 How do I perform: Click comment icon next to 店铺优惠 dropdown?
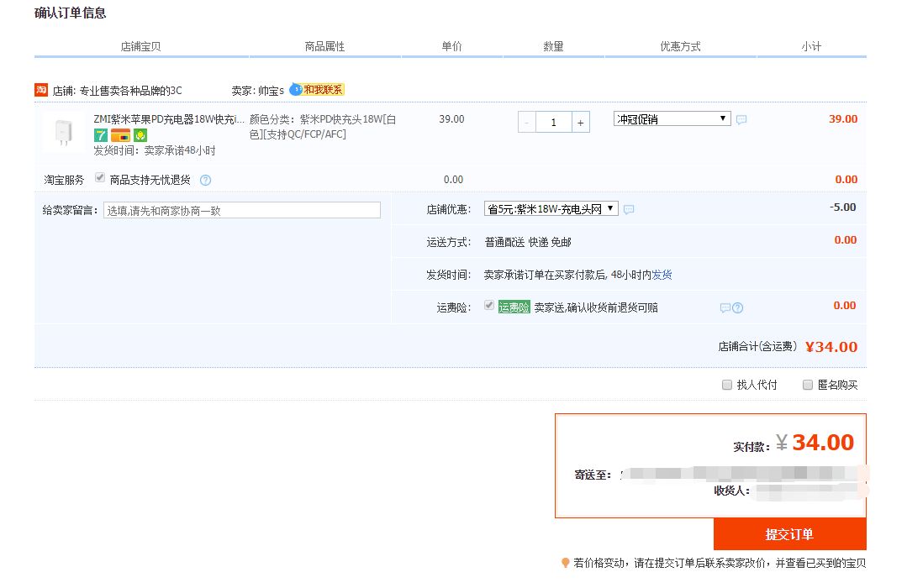tap(629, 209)
